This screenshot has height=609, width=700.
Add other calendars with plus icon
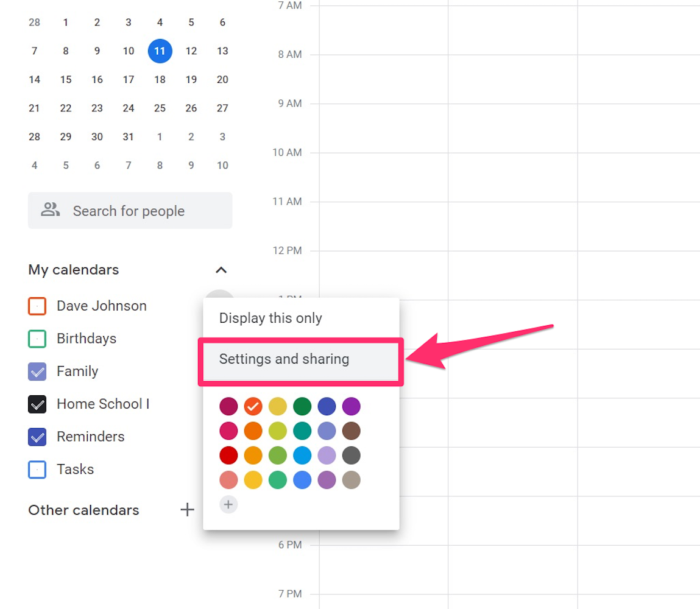point(188,510)
